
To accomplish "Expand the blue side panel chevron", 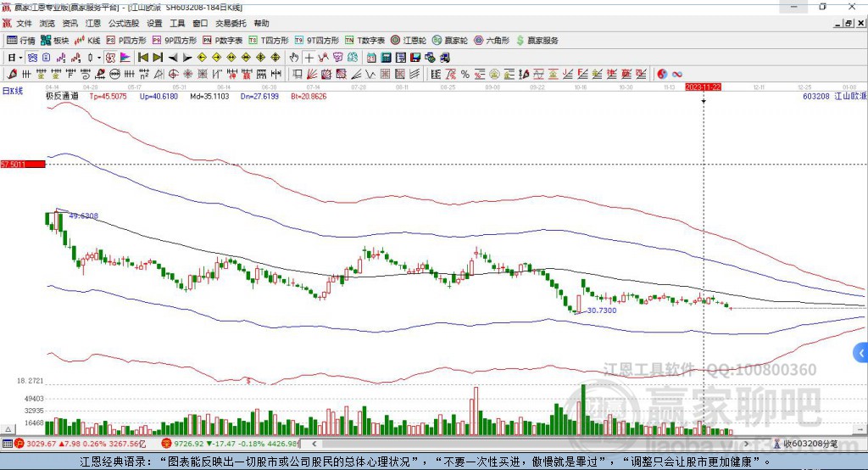I will point(861,353).
